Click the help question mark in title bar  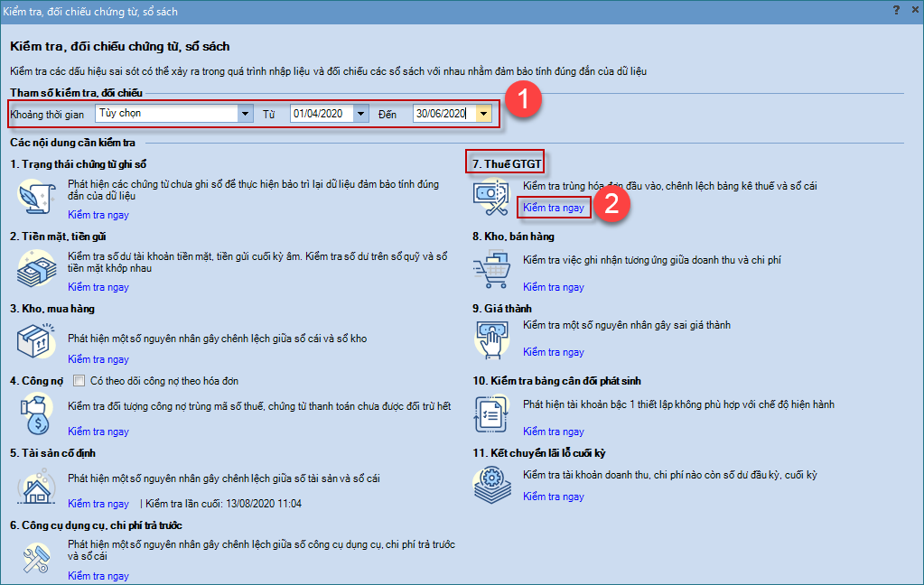pos(895,10)
